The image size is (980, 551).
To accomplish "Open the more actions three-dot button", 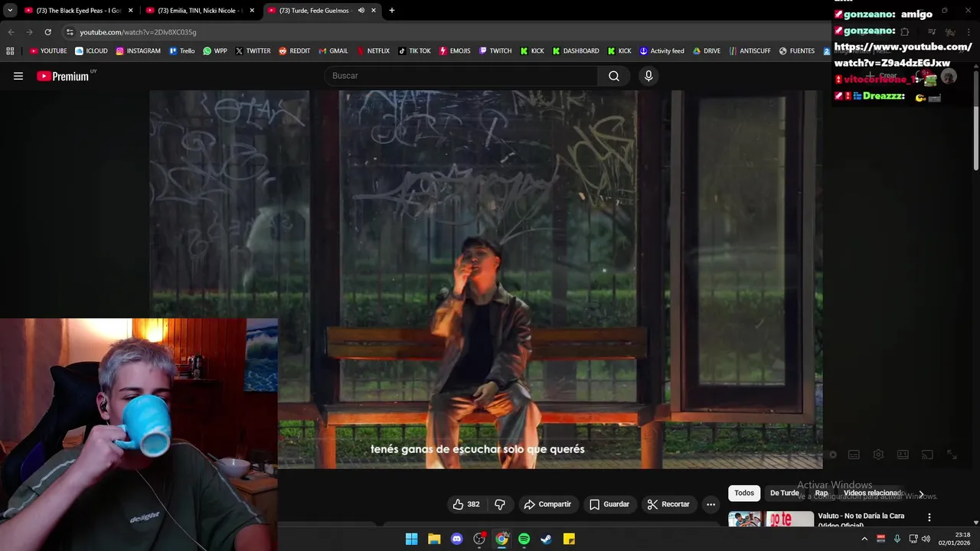I will point(710,504).
